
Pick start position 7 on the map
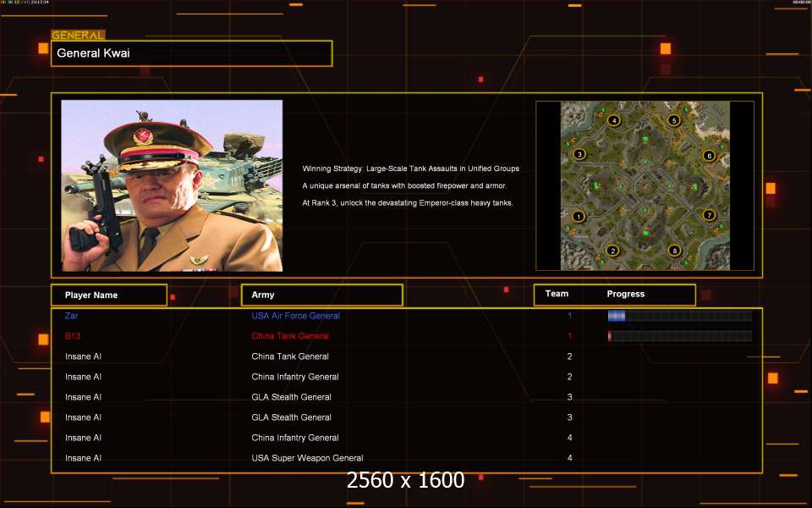709,215
